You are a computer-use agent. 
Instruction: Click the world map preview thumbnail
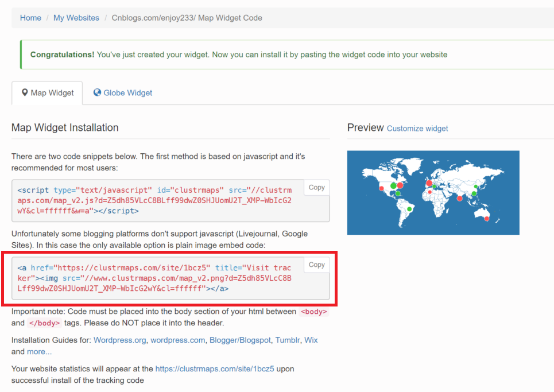pyautogui.click(x=433, y=193)
